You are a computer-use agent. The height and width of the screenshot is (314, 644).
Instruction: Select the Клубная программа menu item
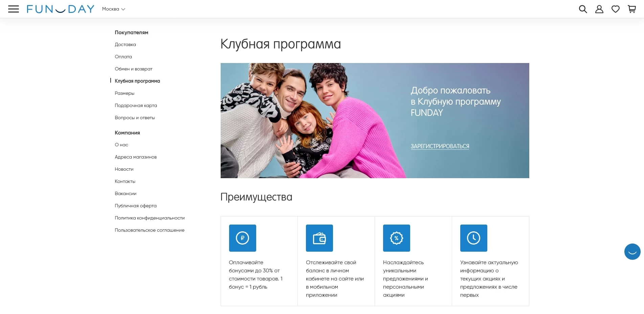click(x=137, y=81)
